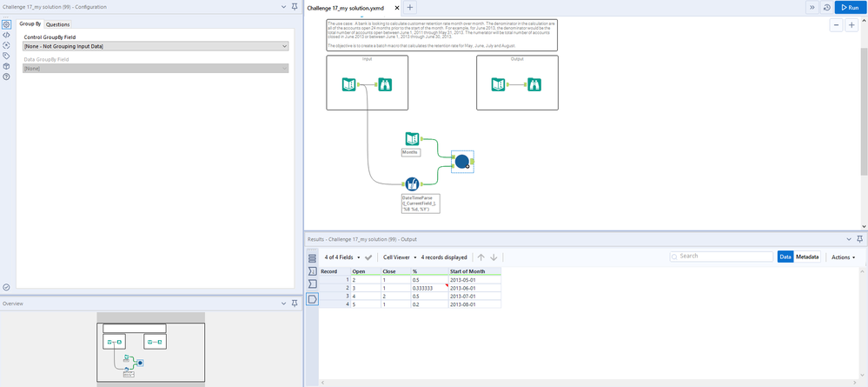Switch to the Metadata view in Results
The width and height of the screenshot is (868, 387).
click(807, 257)
